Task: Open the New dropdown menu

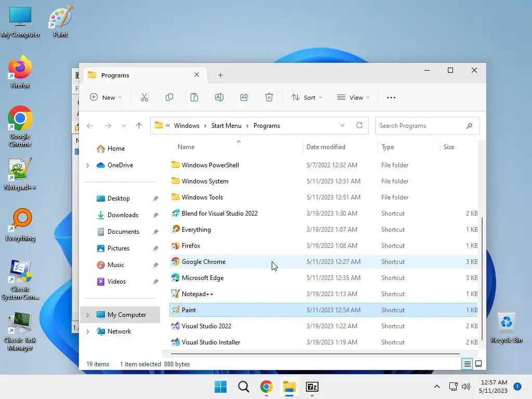Action: 105,97
